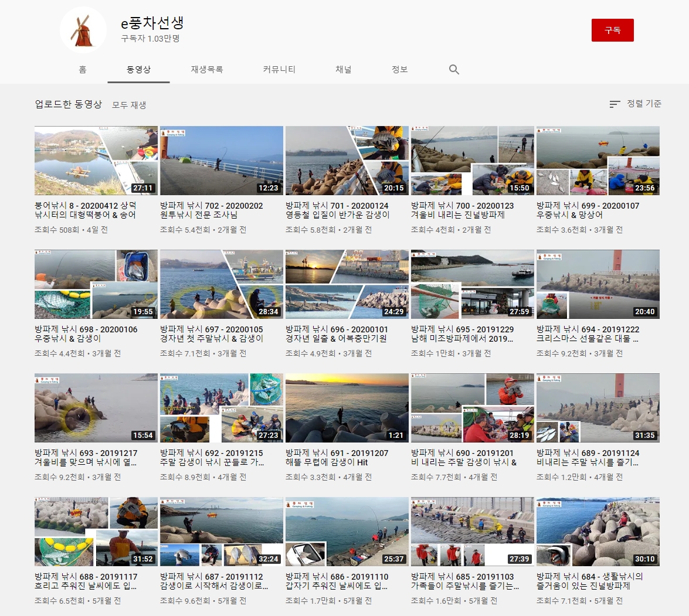689x616 pixels.
Task: Play the 1:21 duration sunset video thumbnail
Action: pyautogui.click(x=347, y=408)
